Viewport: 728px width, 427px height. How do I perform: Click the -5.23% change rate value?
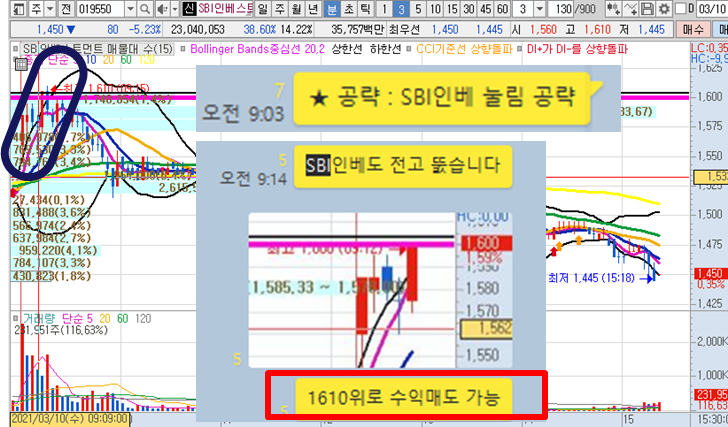click(144, 30)
